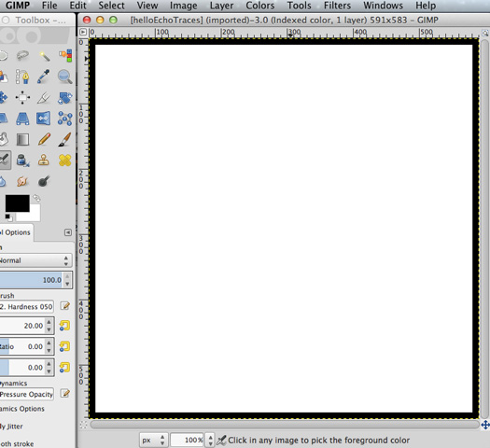Viewport: 490px width, 448px height.
Task: Open the File menu
Action: (49, 6)
